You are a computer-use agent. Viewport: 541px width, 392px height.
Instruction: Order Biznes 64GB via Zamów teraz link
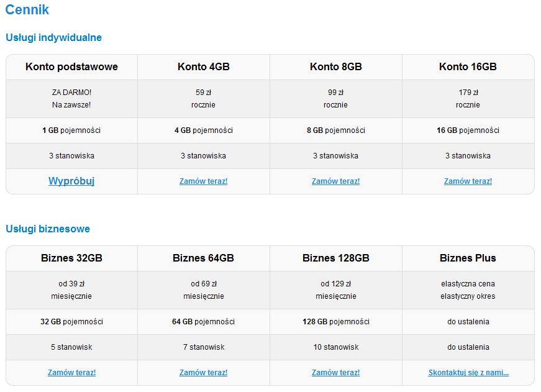pos(203,373)
